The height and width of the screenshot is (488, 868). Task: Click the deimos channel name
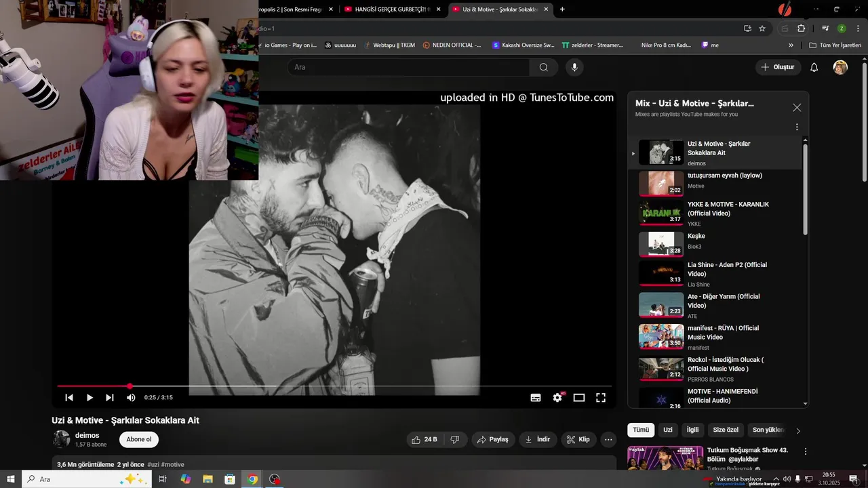87,435
